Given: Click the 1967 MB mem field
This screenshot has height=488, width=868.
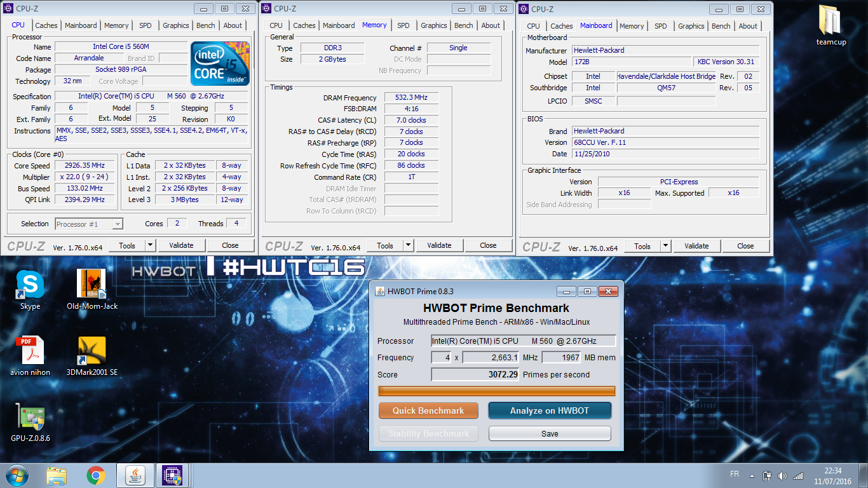Looking at the screenshot, I should coord(562,357).
